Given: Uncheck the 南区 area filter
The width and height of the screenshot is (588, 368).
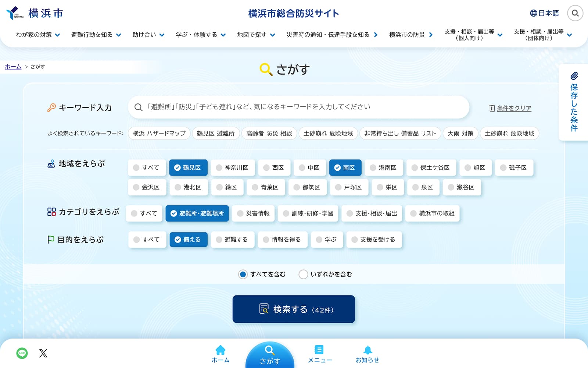Looking at the screenshot, I should click(x=345, y=167).
